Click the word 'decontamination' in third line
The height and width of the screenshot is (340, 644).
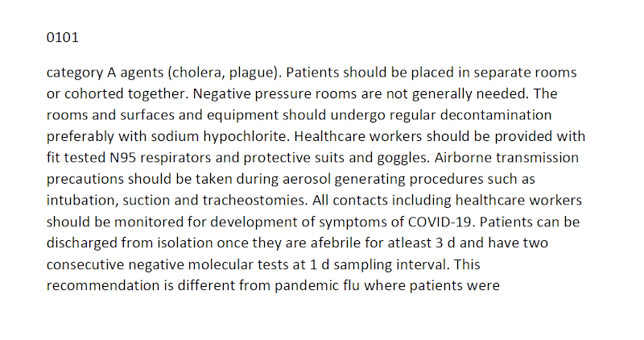[x=496, y=115]
